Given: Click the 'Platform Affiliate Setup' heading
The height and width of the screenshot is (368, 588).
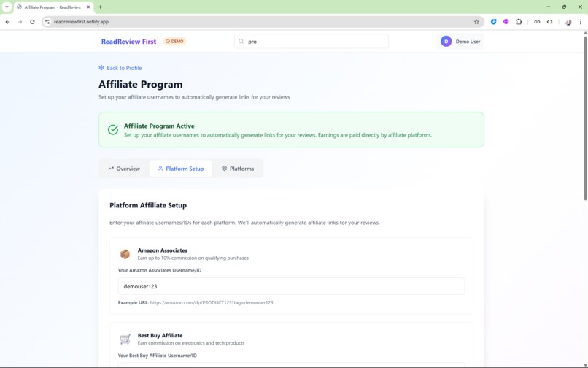Looking at the screenshot, I should pyautogui.click(x=148, y=205).
